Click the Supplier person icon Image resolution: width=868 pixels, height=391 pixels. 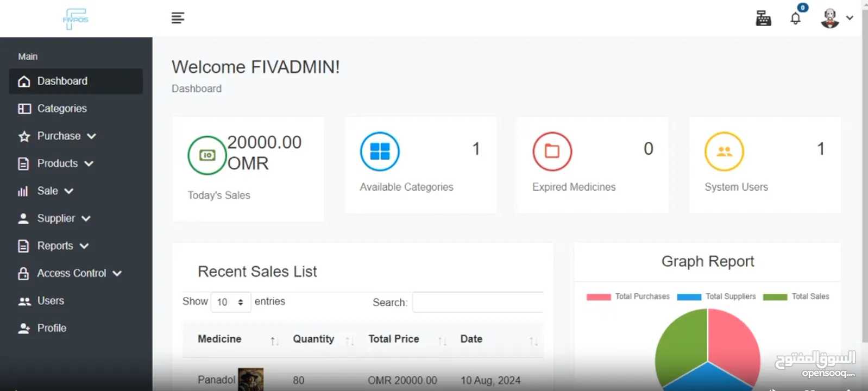23,218
